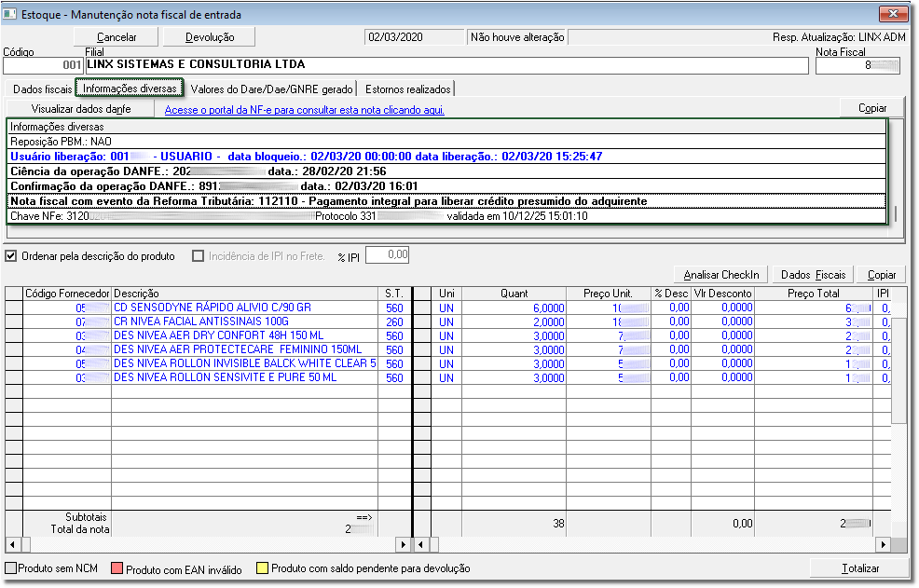Viewport: 919px width, 588px height.
Task: Select the Informações diversas tab
Action: click(x=130, y=89)
